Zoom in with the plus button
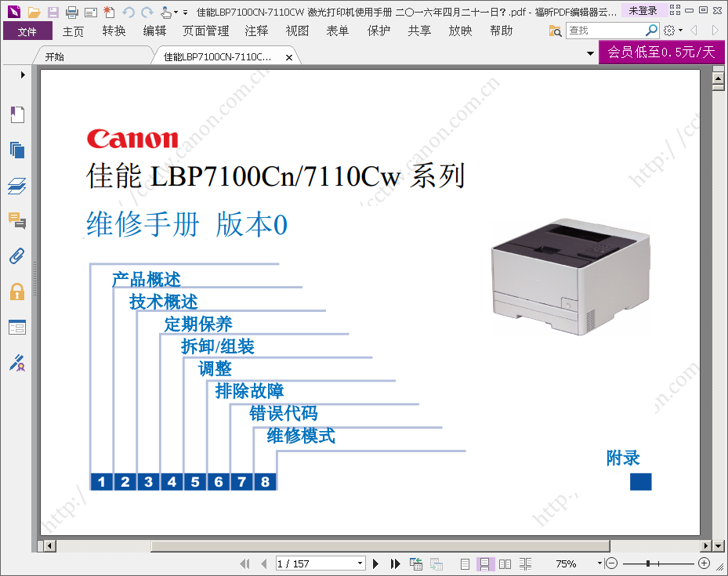This screenshot has width=728, height=576. 704,563
